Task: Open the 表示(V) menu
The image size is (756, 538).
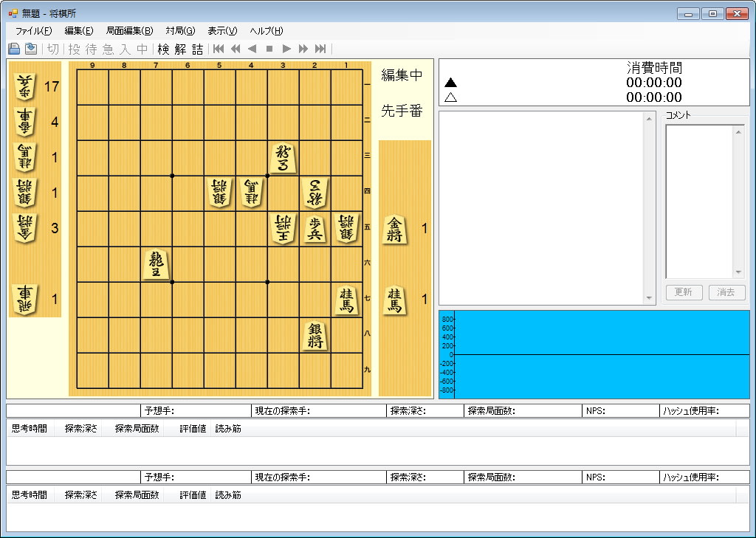Action: point(222,31)
